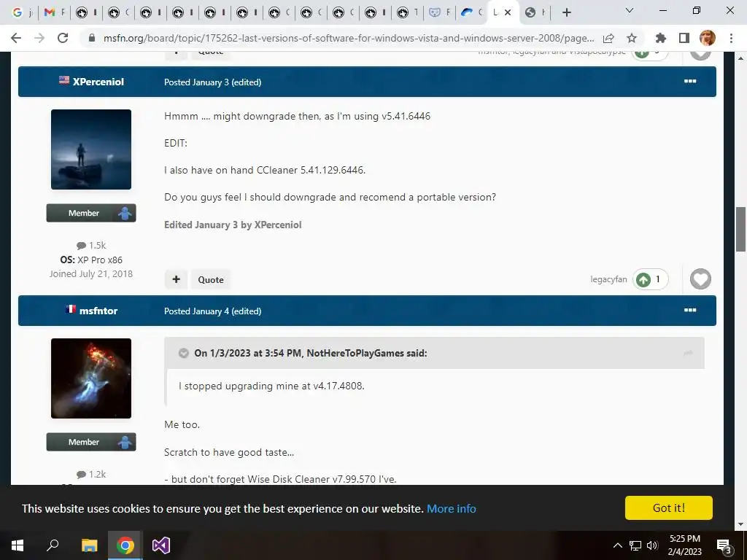View upvote reactions on XPerceniol's post
Image resolution: width=747 pixels, height=560 pixels.
pos(650,279)
